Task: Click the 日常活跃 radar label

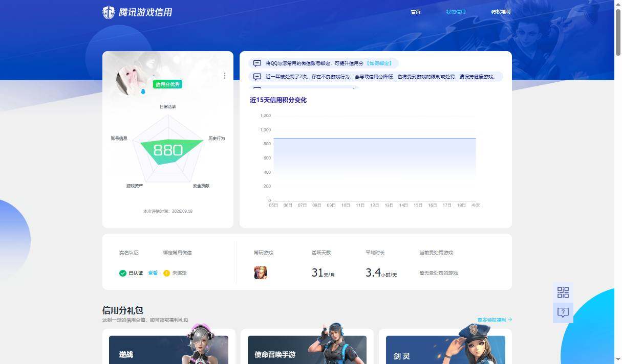Action: coord(168,106)
